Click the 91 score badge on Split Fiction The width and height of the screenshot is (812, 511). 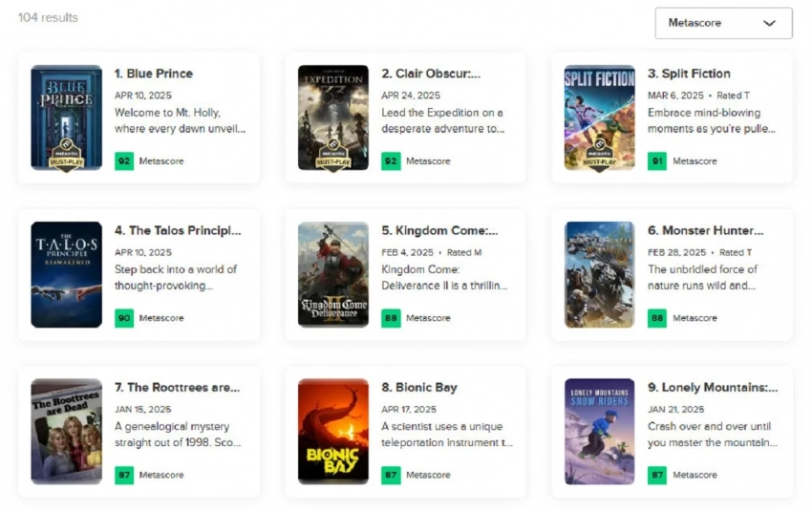[657, 161]
